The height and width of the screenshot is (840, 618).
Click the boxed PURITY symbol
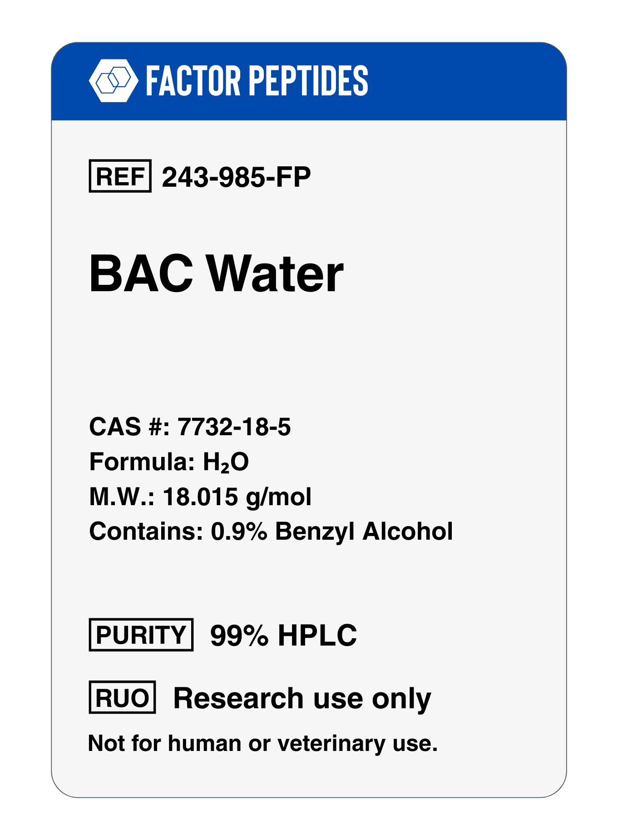[x=141, y=635]
